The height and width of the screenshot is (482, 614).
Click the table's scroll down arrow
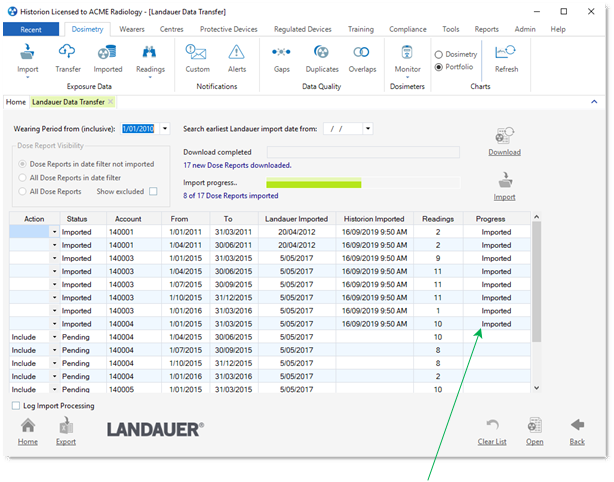[x=536, y=388]
